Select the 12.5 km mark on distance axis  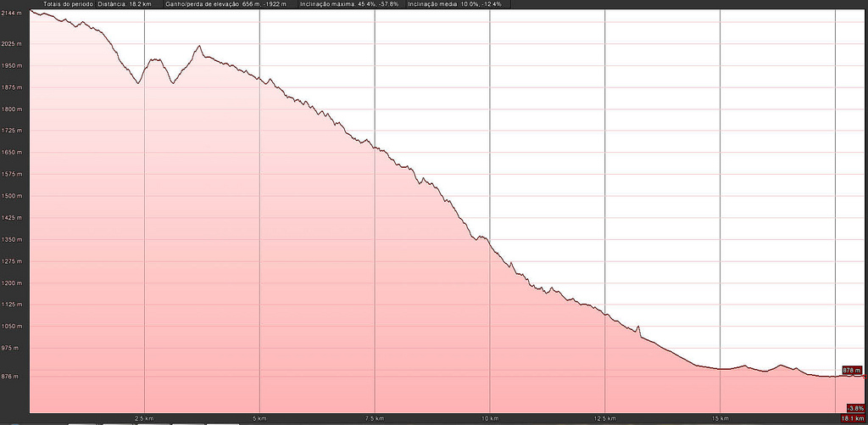[x=604, y=418]
